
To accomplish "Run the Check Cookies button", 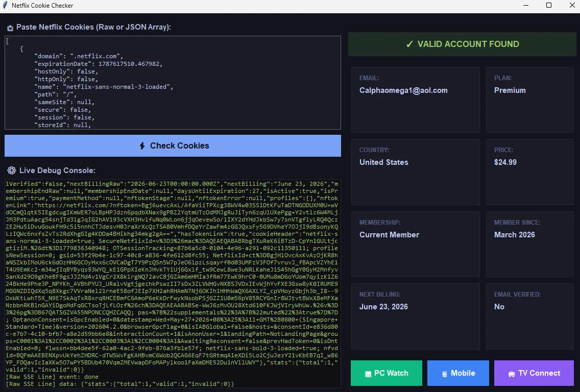I will click(x=173, y=145).
